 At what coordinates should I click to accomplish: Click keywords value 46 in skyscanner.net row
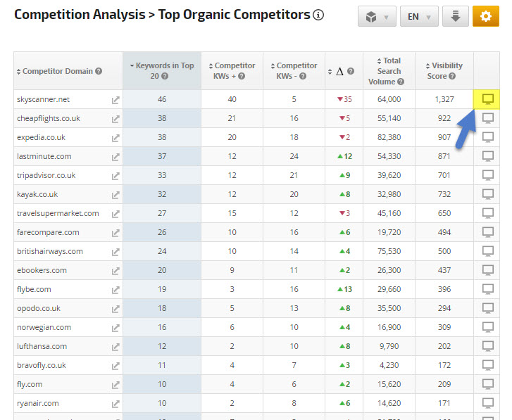click(x=162, y=99)
